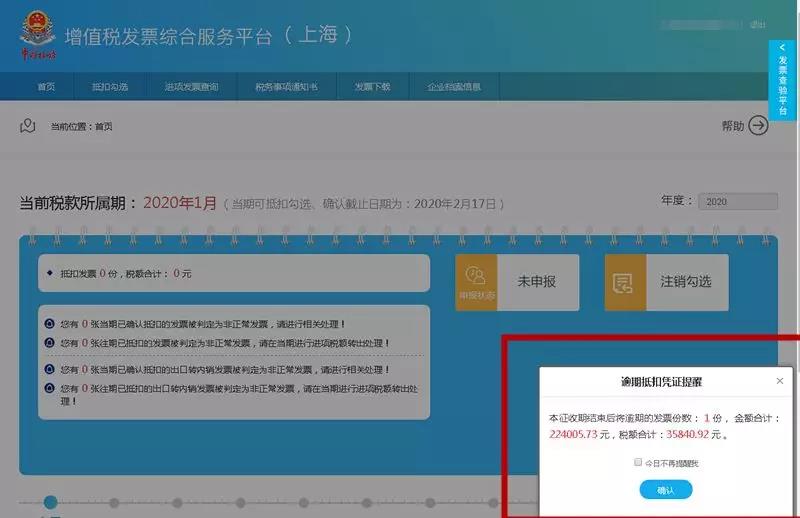Select the eighth timeline dot

(x=493, y=503)
